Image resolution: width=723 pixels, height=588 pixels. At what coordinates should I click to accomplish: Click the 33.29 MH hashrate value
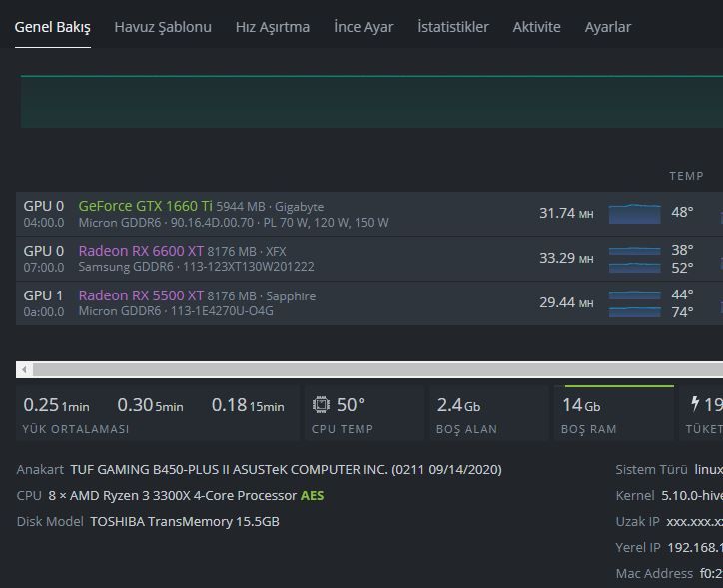point(566,258)
